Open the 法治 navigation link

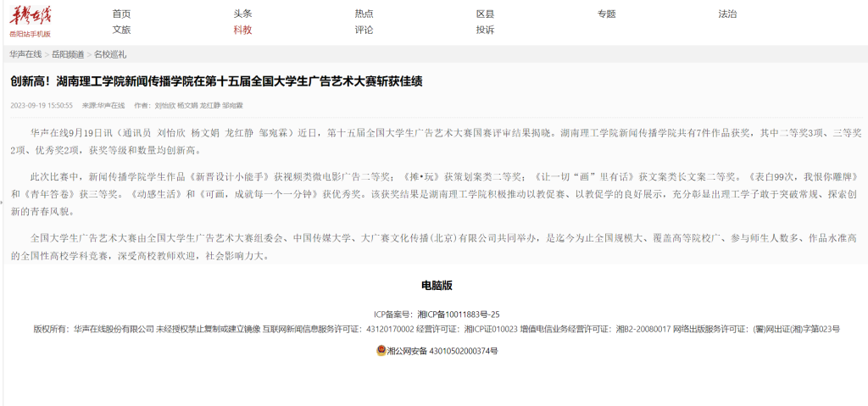pyautogui.click(x=727, y=14)
